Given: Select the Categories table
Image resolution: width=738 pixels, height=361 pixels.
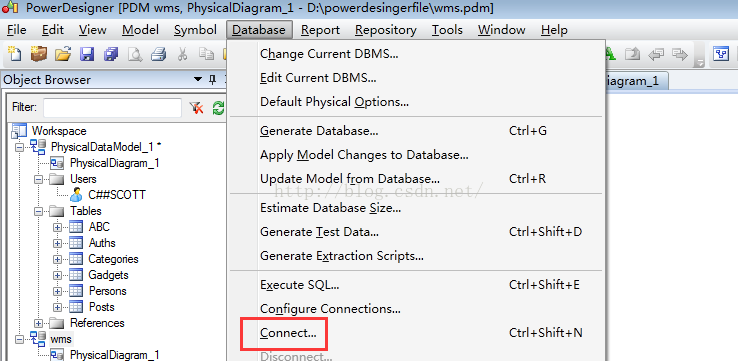Looking at the screenshot, I should pyautogui.click(x=113, y=259).
